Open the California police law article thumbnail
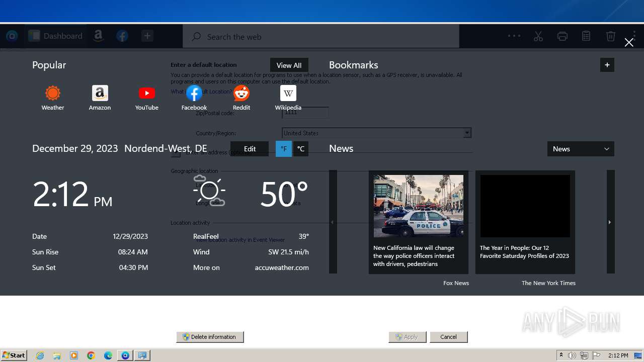 click(x=419, y=206)
